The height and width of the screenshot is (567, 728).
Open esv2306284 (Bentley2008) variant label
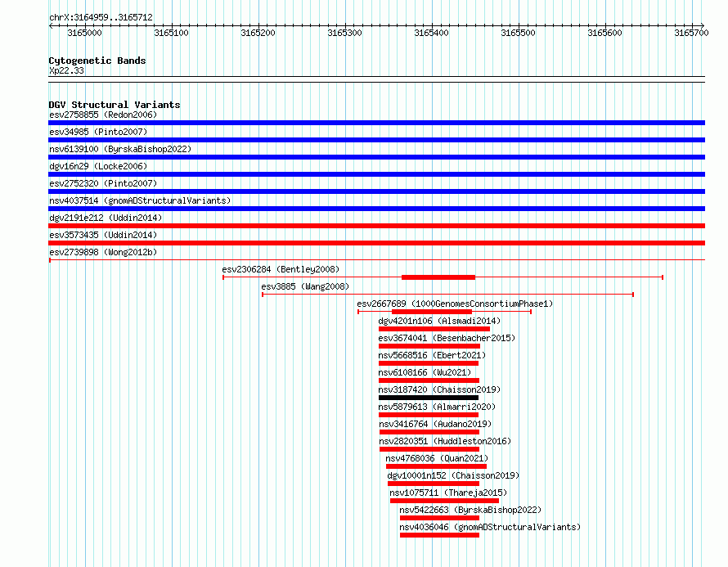281,269
